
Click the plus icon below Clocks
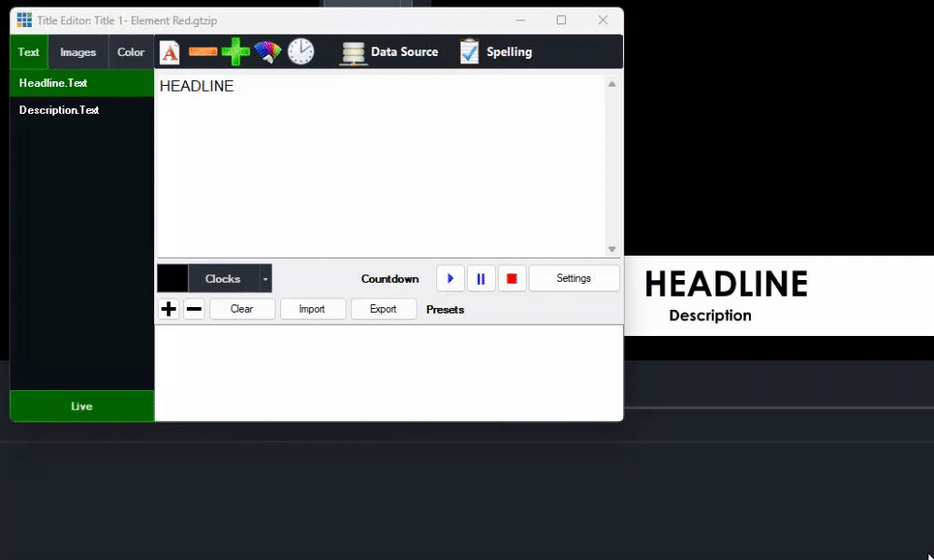coord(168,308)
